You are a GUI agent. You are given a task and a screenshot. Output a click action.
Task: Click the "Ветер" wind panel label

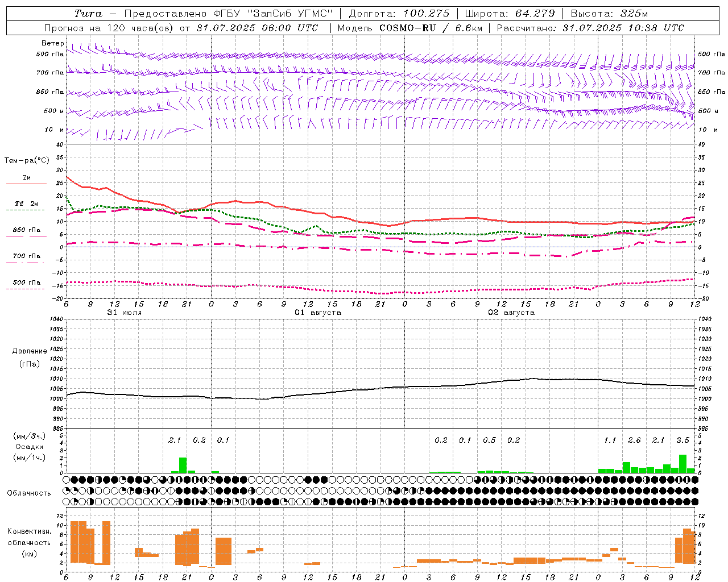[53, 43]
